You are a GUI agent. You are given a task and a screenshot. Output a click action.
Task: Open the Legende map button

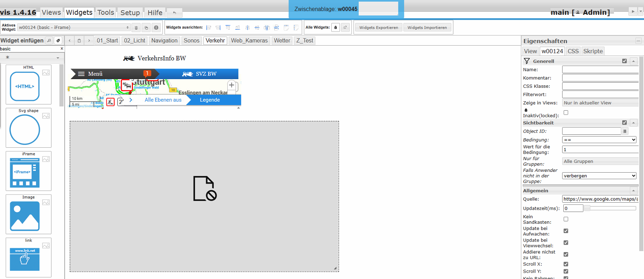click(x=210, y=100)
